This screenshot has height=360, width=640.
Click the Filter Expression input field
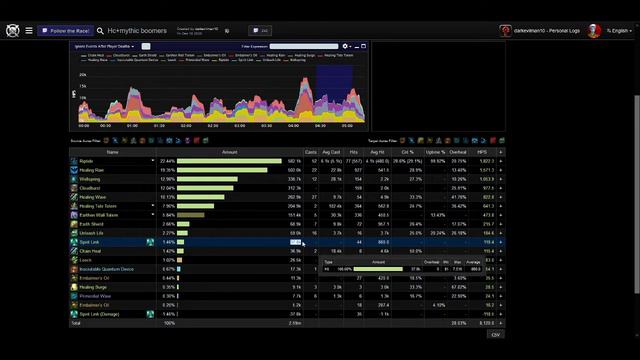click(x=304, y=47)
